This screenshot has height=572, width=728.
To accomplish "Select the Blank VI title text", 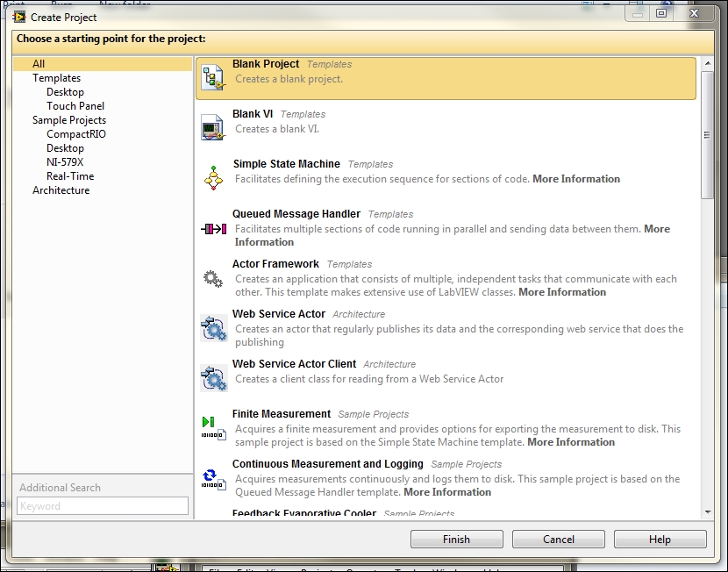I will [253, 114].
